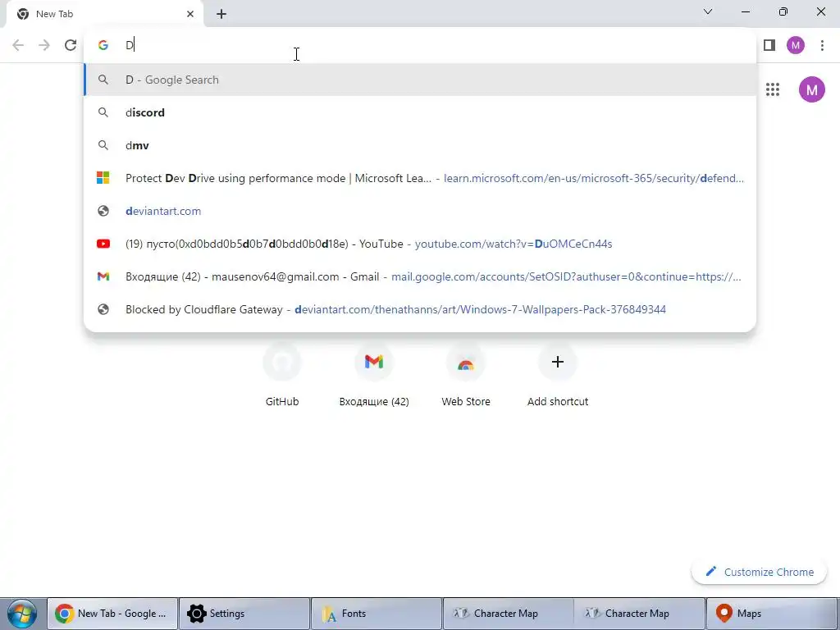The image size is (840, 630).
Task: Toggle the side panel icon
Action: click(x=769, y=45)
